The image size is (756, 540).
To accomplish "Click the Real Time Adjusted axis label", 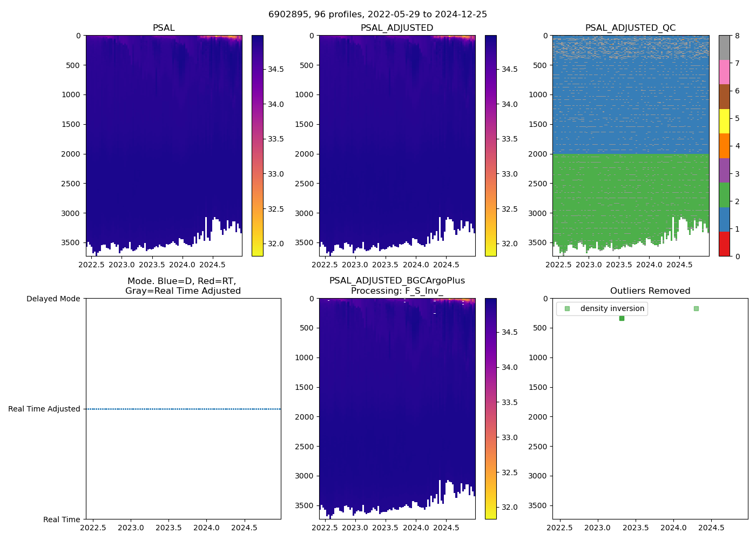I will 44,409.
